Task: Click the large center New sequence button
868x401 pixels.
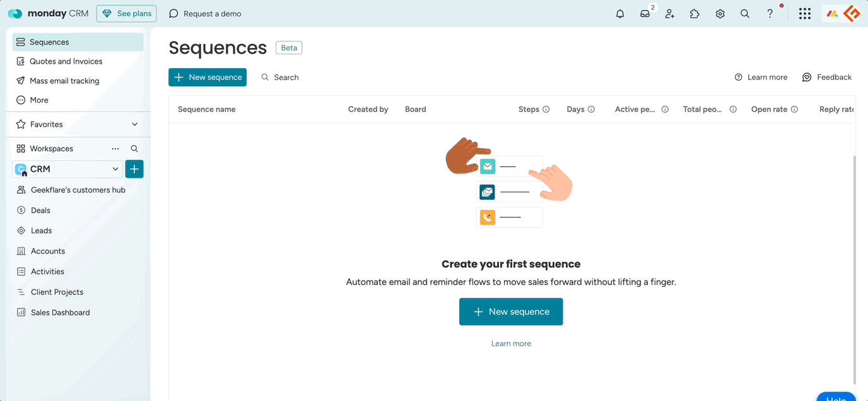Action: click(511, 311)
